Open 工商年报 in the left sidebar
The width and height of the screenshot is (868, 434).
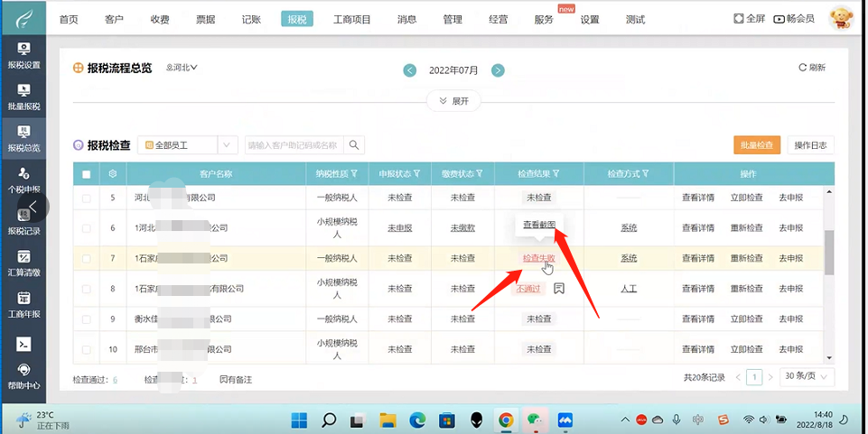pos(23,303)
